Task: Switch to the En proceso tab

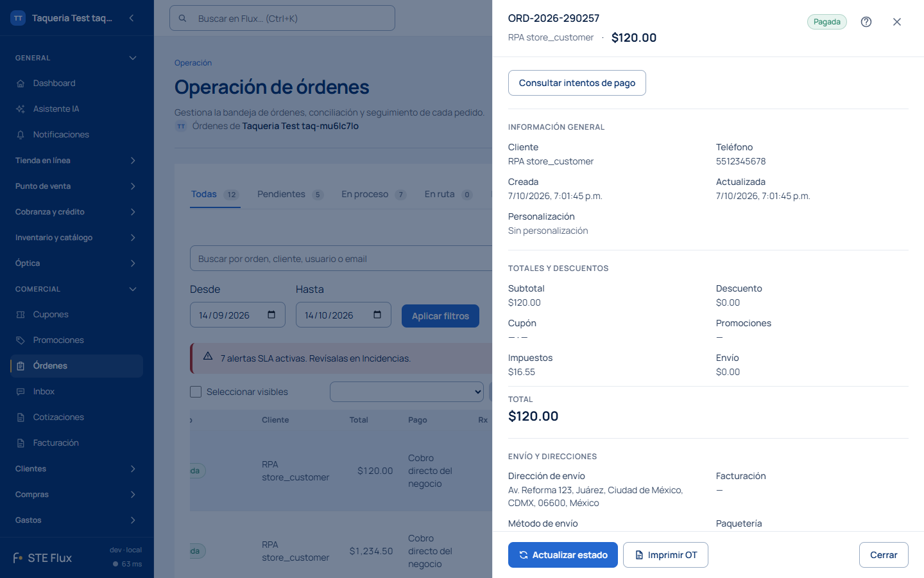Action: (374, 195)
